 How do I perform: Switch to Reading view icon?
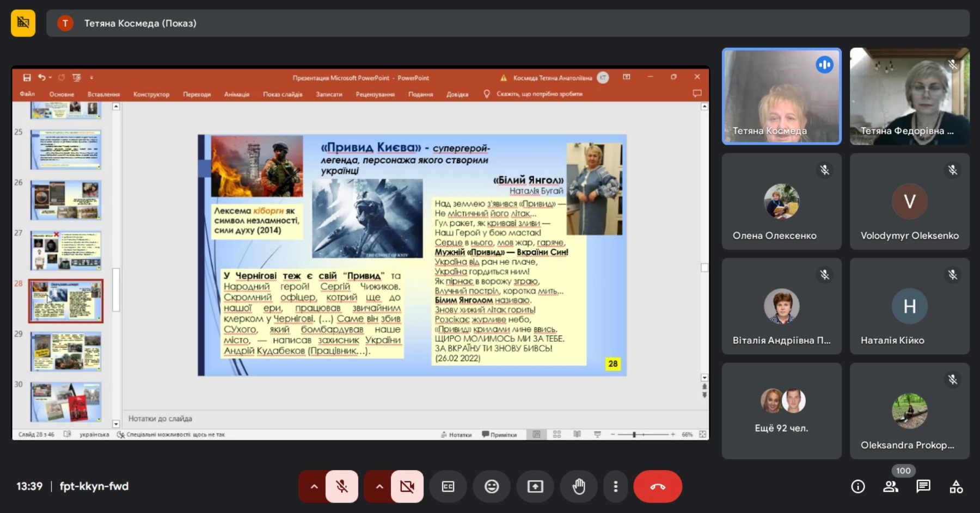(x=577, y=434)
